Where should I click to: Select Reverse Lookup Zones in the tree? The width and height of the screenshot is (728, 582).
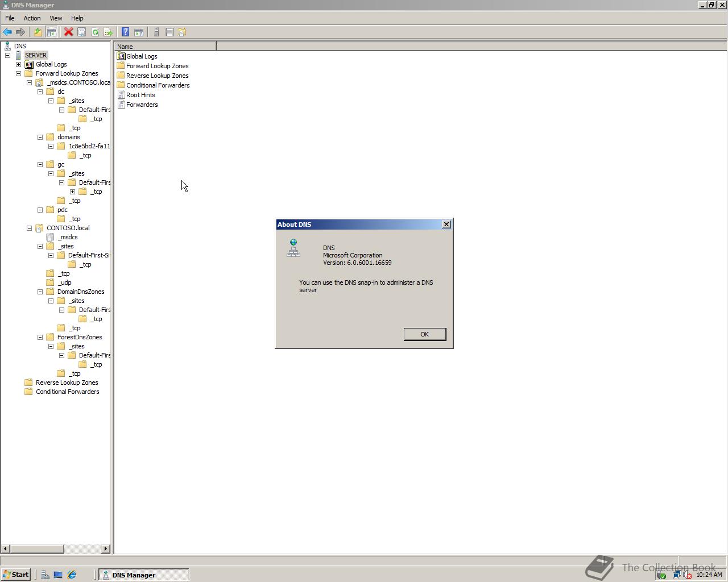coord(67,383)
